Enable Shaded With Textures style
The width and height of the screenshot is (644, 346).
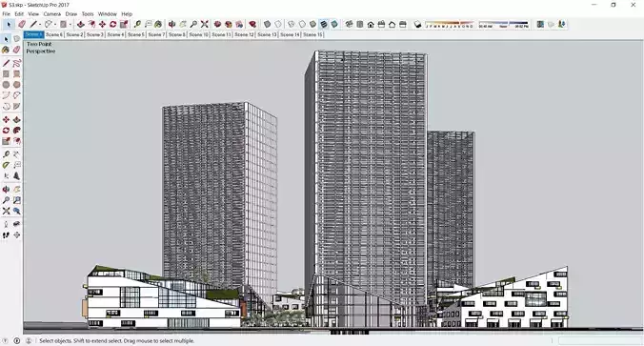click(x=324, y=24)
